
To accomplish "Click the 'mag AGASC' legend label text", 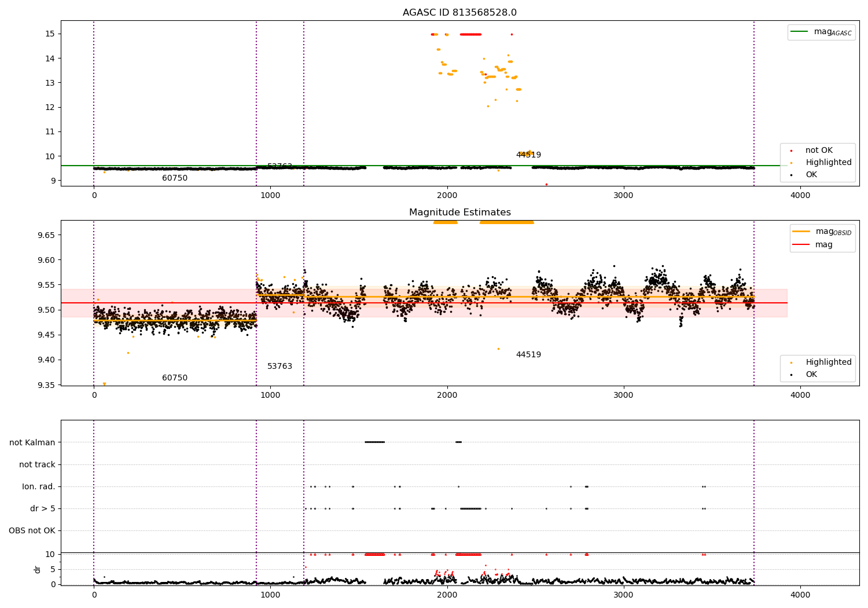I will 833,32.
